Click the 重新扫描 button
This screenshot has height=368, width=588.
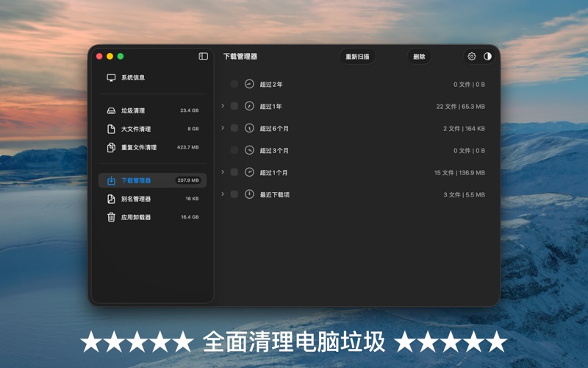tap(357, 57)
